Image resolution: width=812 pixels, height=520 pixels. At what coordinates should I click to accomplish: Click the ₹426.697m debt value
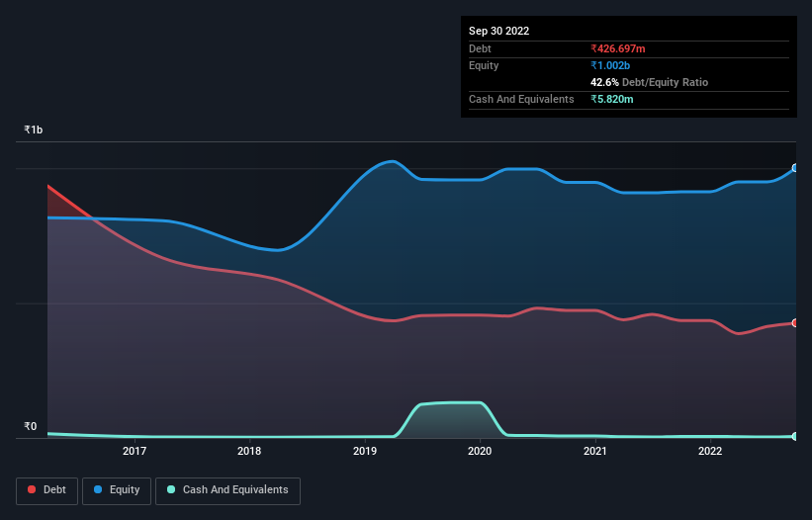tap(618, 48)
